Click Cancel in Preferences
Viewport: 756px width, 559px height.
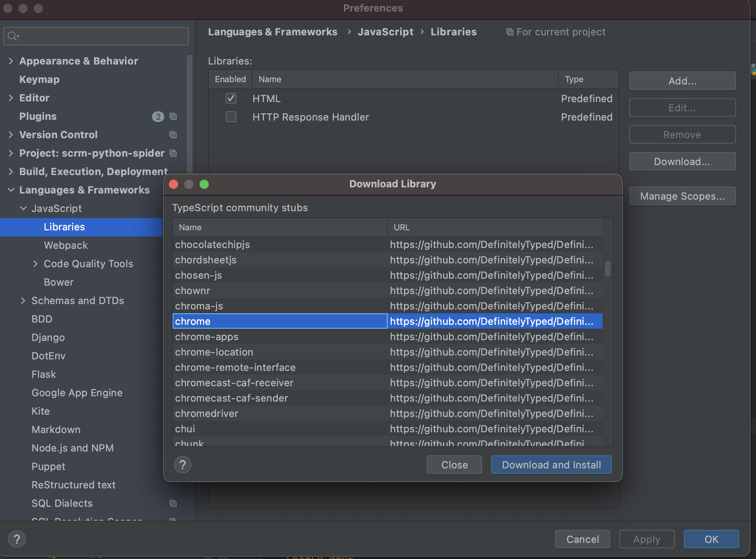pyautogui.click(x=583, y=539)
